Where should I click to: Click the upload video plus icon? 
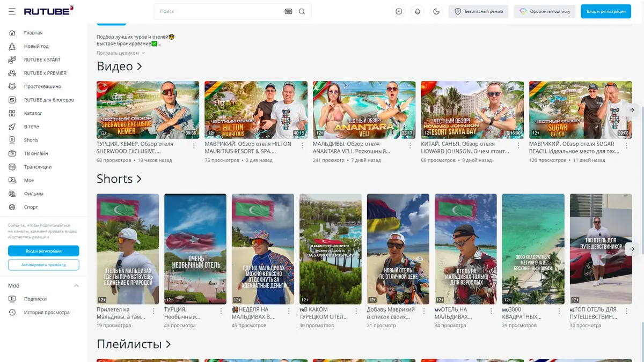click(399, 11)
